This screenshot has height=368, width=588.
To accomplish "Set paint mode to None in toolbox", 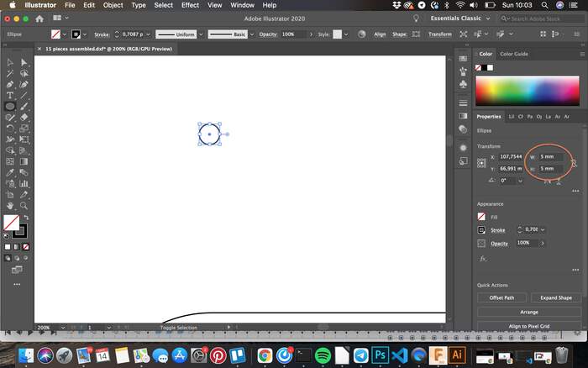I will (x=26, y=247).
